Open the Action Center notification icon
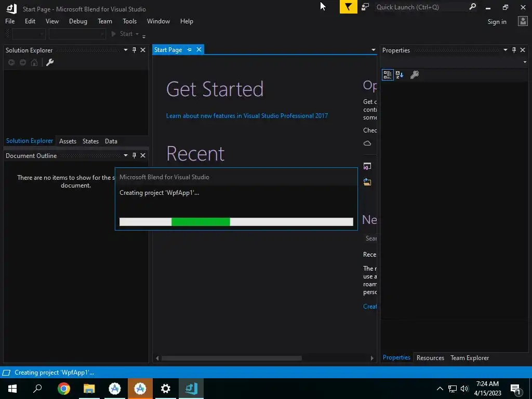The image size is (532, 399). (x=515, y=389)
